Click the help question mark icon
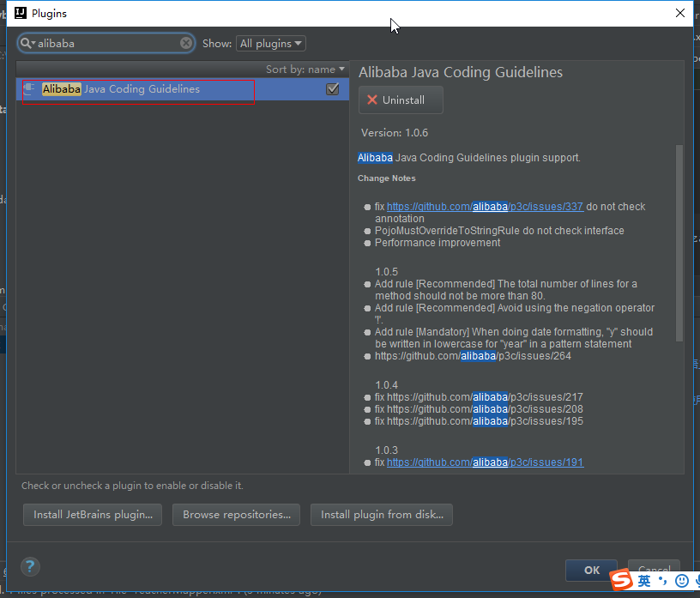This screenshot has height=598, width=700. 29,566
